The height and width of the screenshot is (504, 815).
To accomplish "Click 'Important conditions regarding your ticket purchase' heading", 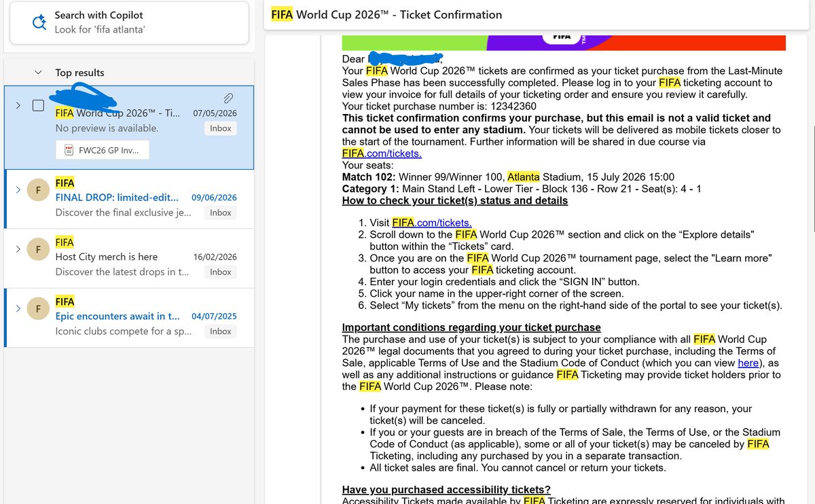I will pyautogui.click(x=471, y=327).
